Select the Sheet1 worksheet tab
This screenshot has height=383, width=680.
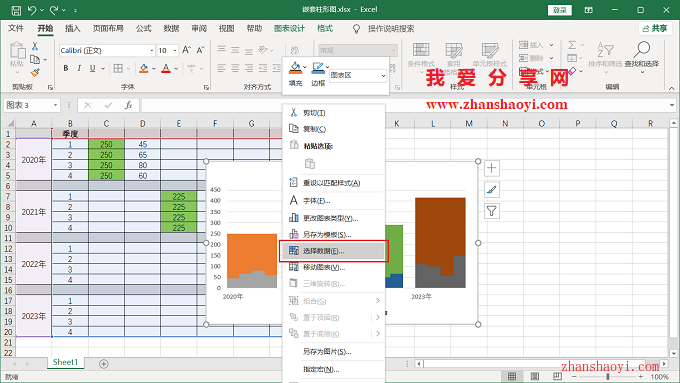tap(65, 362)
